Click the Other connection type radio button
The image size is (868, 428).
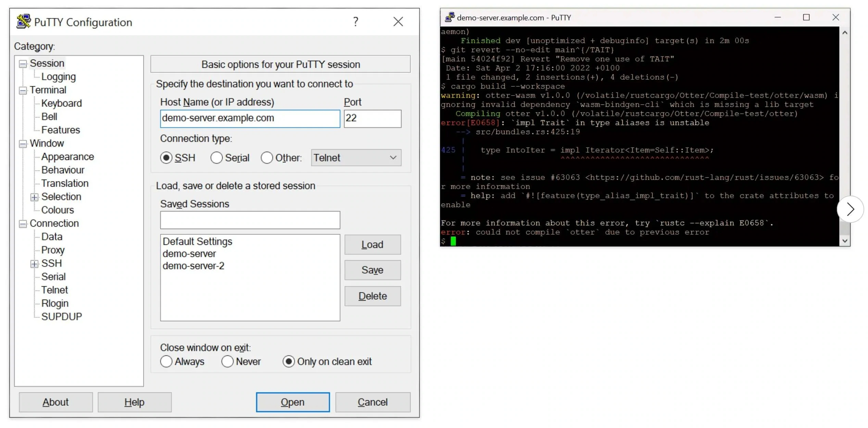click(267, 157)
